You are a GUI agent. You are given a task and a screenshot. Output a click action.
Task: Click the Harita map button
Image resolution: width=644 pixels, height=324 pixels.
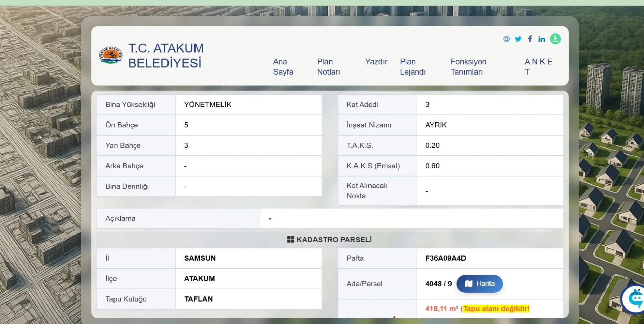point(479,284)
